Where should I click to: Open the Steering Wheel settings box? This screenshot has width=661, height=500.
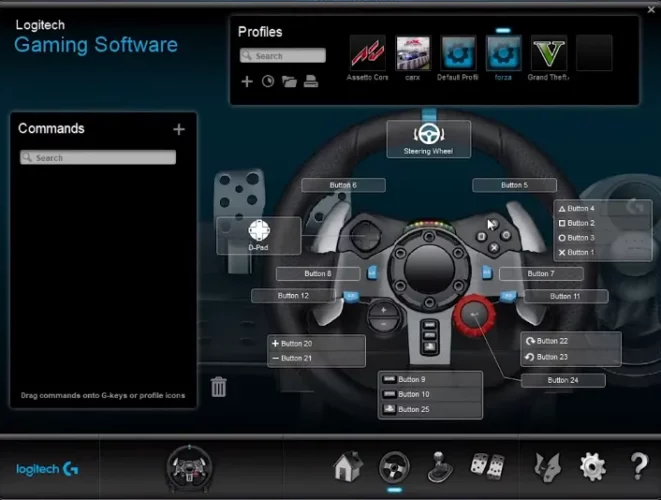[x=428, y=139]
